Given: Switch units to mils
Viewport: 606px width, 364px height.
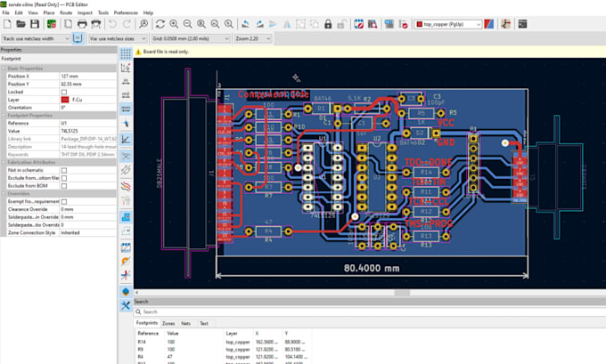Looking at the screenshot, I should [x=126, y=95].
